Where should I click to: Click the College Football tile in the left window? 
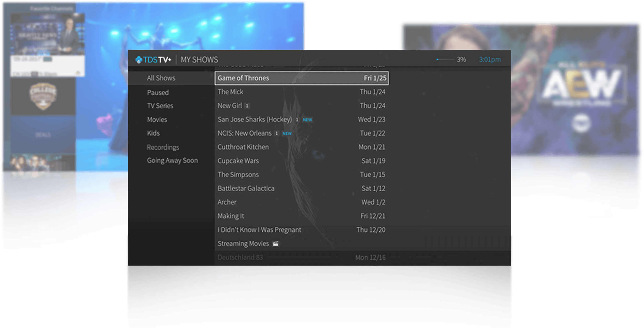(43, 96)
